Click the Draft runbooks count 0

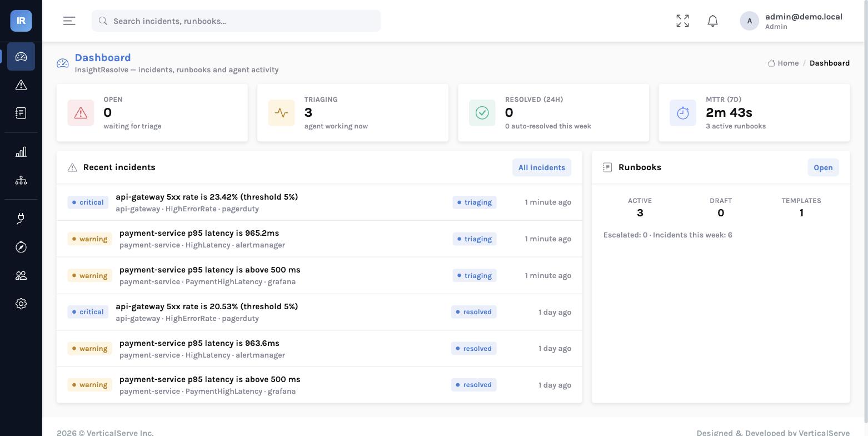point(721,213)
